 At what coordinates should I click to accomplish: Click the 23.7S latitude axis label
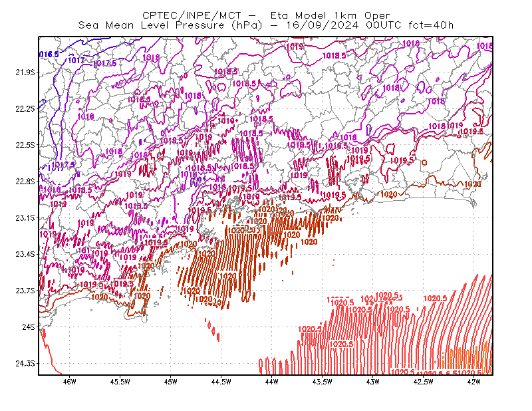click(25, 291)
